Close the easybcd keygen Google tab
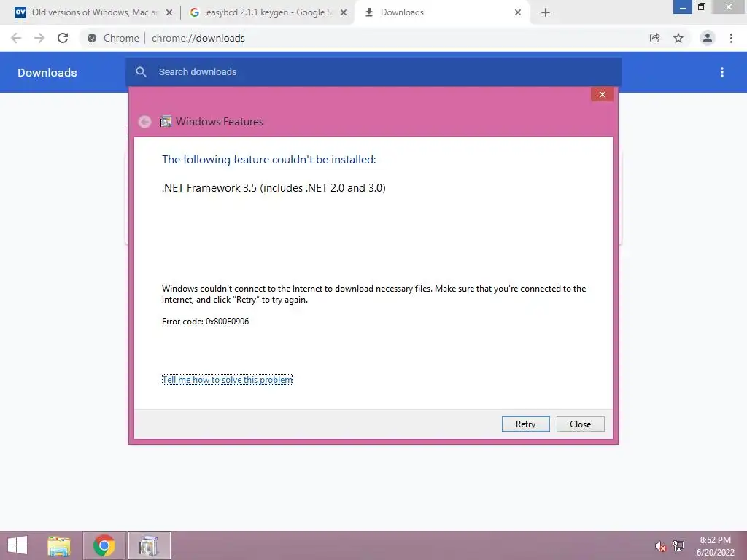Viewport: 747px width, 560px height. tap(344, 12)
